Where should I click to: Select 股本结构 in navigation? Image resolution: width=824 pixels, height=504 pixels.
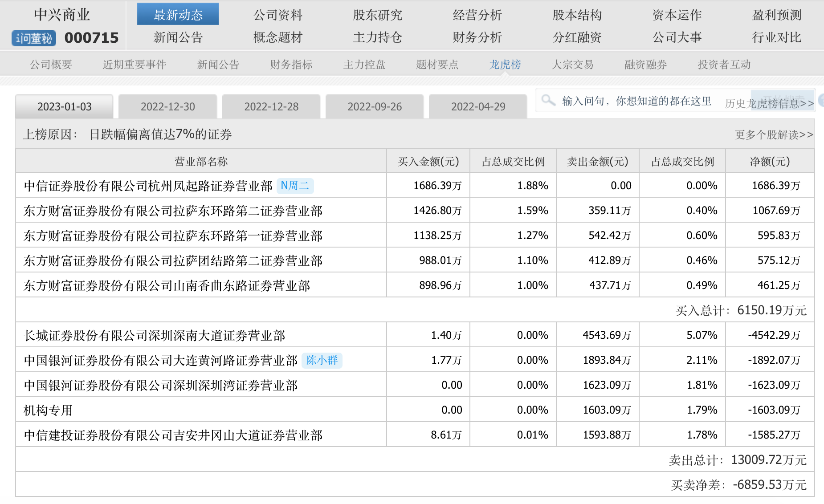coord(577,15)
